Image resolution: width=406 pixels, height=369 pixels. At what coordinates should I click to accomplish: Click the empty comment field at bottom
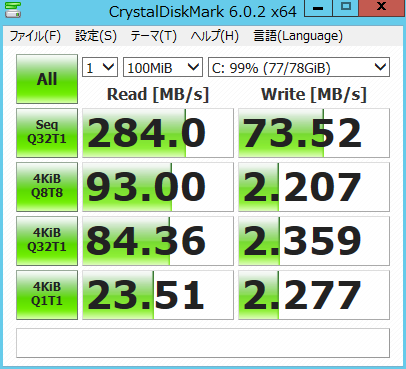tap(203, 343)
